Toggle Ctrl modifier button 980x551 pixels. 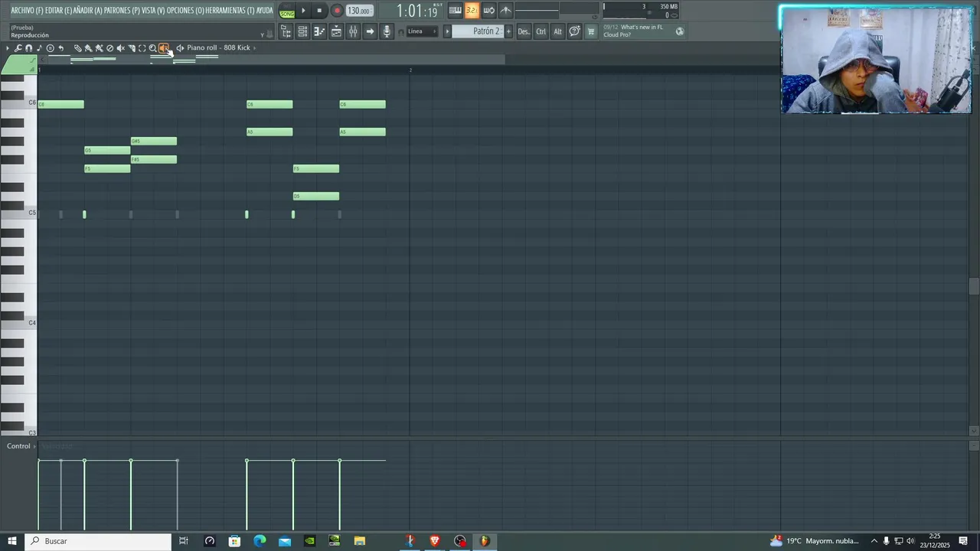tap(541, 31)
